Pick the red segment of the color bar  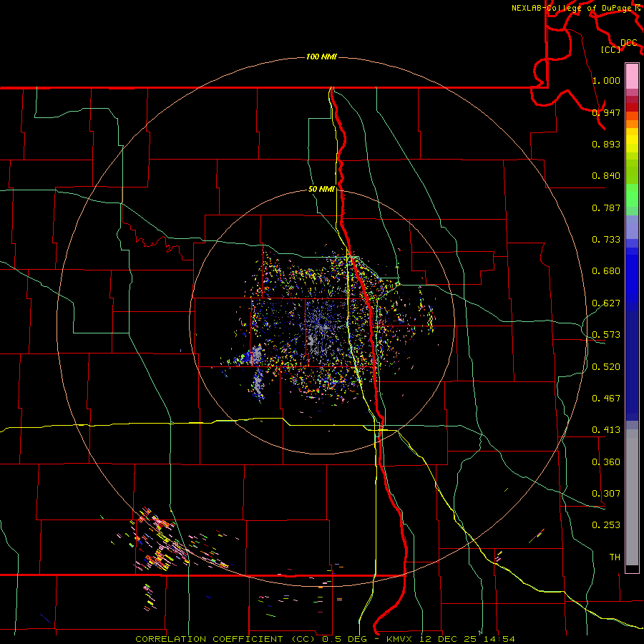point(632,107)
